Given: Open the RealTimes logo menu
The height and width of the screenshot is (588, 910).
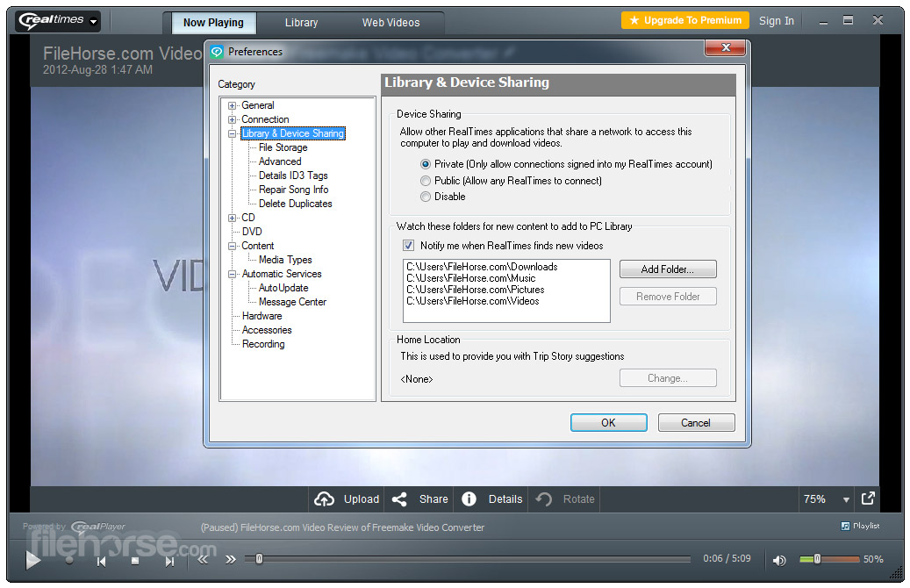Looking at the screenshot, I should (58, 21).
